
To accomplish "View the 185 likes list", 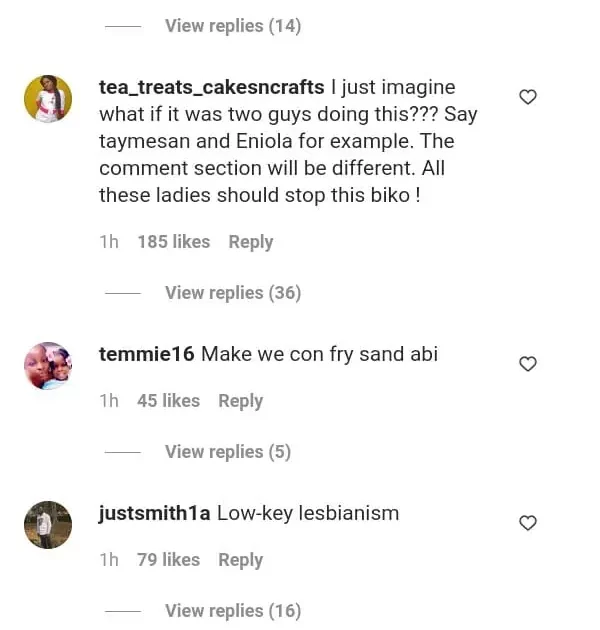I will point(173,242).
